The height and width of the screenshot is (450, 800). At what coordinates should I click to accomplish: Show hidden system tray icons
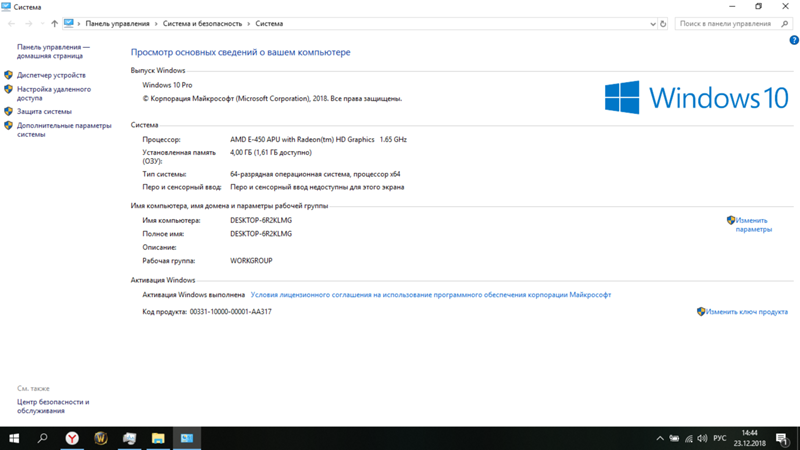click(660, 438)
